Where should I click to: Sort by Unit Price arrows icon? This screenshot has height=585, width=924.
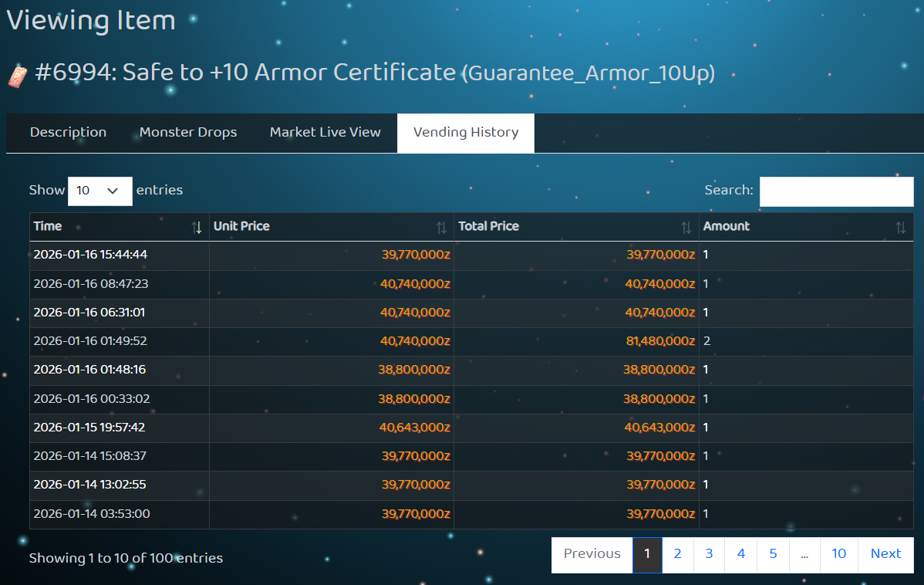tap(441, 227)
